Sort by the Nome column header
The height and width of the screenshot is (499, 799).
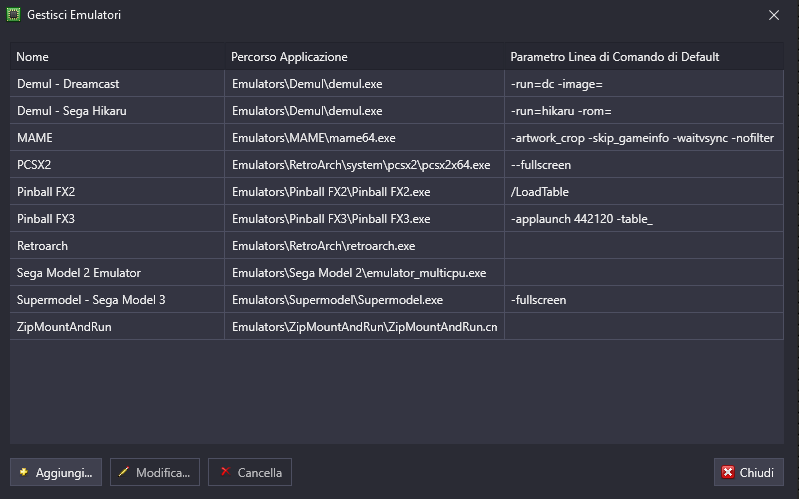pos(117,57)
